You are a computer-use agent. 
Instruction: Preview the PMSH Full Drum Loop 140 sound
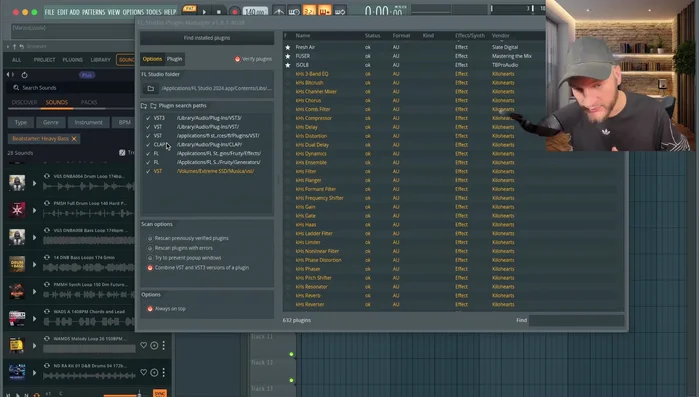click(x=34, y=210)
